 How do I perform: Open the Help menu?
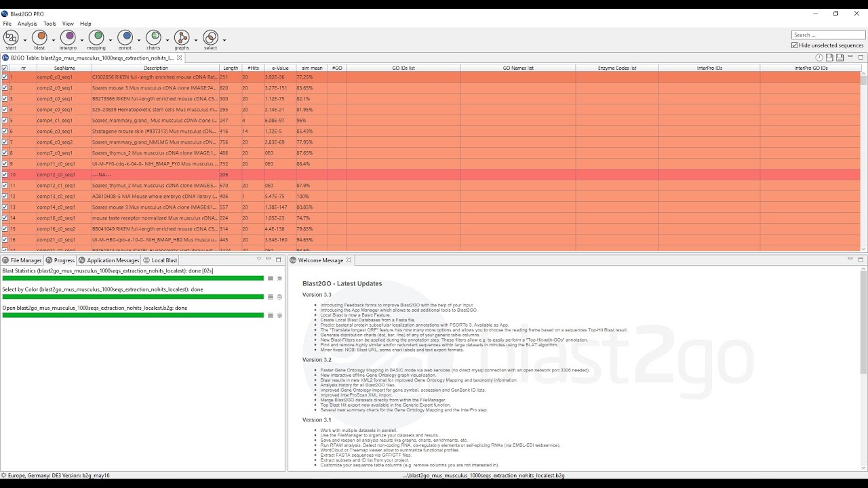click(85, 24)
